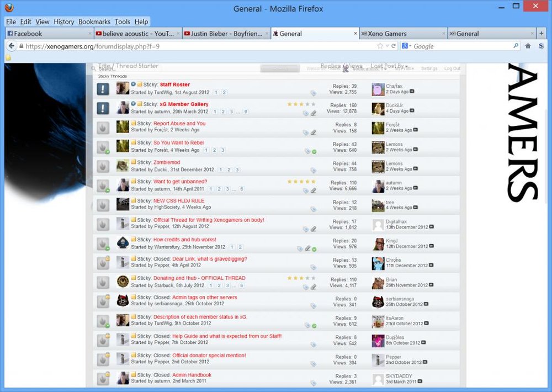The width and height of the screenshot is (552, 392).
Task: Click attachment paperclip on Report Abuse row
Action: click(x=314, y=133)
